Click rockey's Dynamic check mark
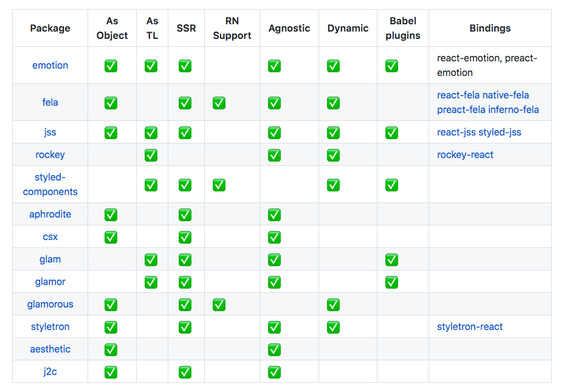This screenshot has width=561, height=392. 333,155
